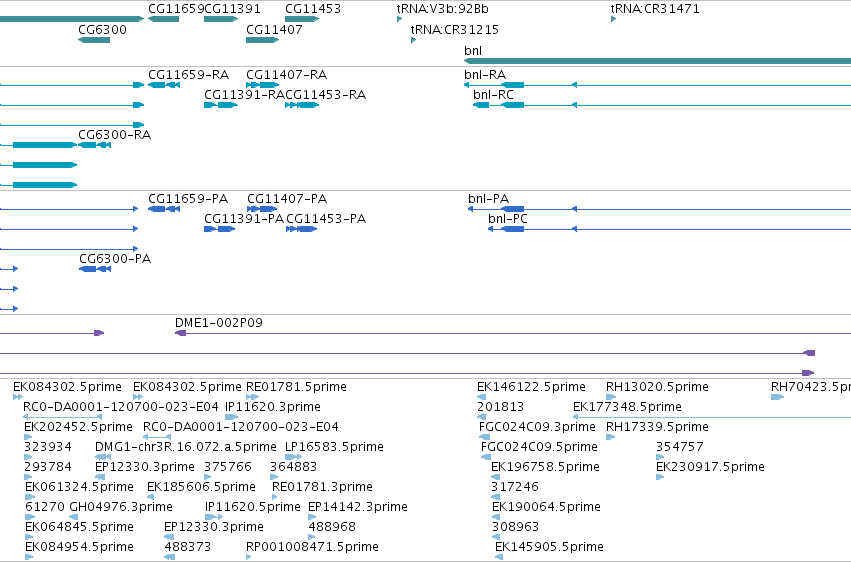
Task: Click the RP001008471.5prime EST label
Action: coord(313,547)
